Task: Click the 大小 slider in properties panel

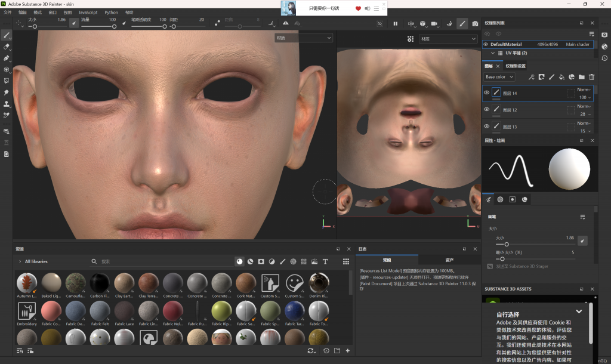Action: click(x=507, y=243)
